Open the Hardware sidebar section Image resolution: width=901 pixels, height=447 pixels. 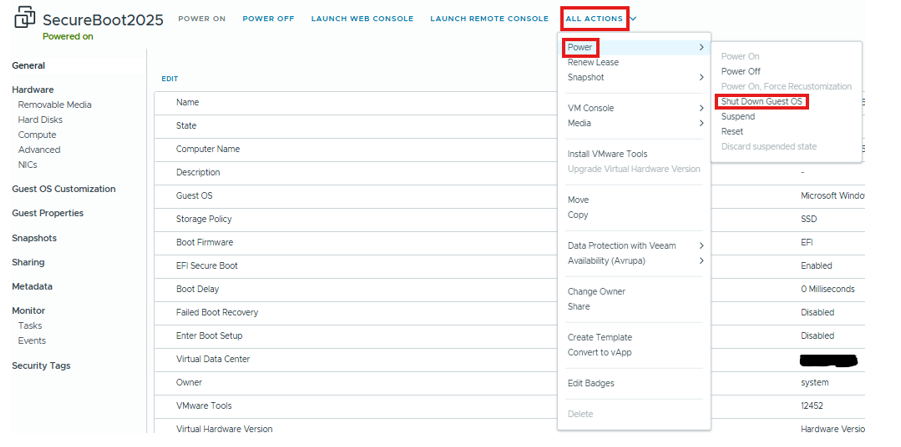point(33,90)
